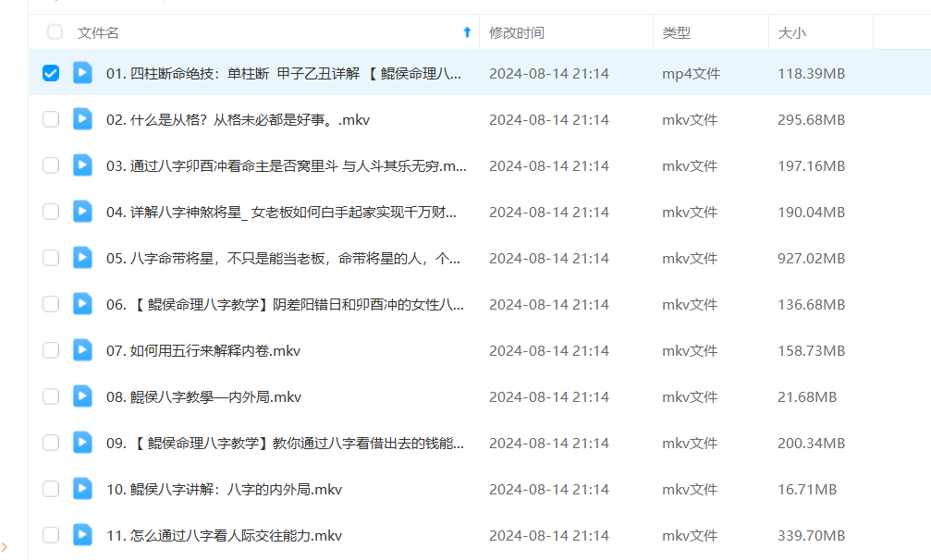The height and width of the screenshot is (560, 931).
Task: Open 07. 如何用五行来解释内卷.mkv
Action: [203, 350]
